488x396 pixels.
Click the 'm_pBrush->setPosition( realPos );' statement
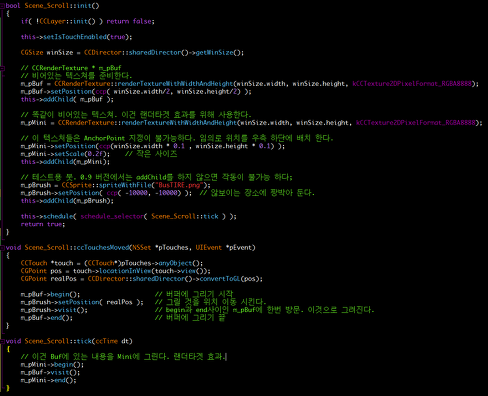tap(82, 302)
